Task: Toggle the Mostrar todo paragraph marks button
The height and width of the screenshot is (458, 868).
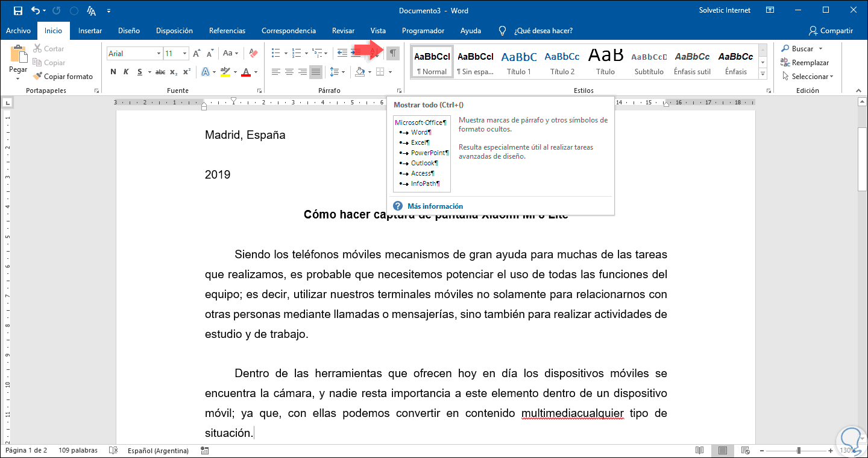Action: 392,53
